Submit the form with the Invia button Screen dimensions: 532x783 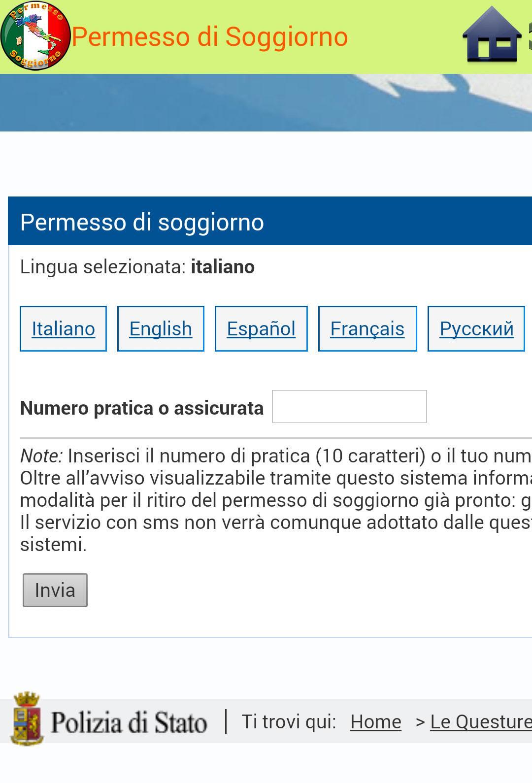tap(55, 589)
